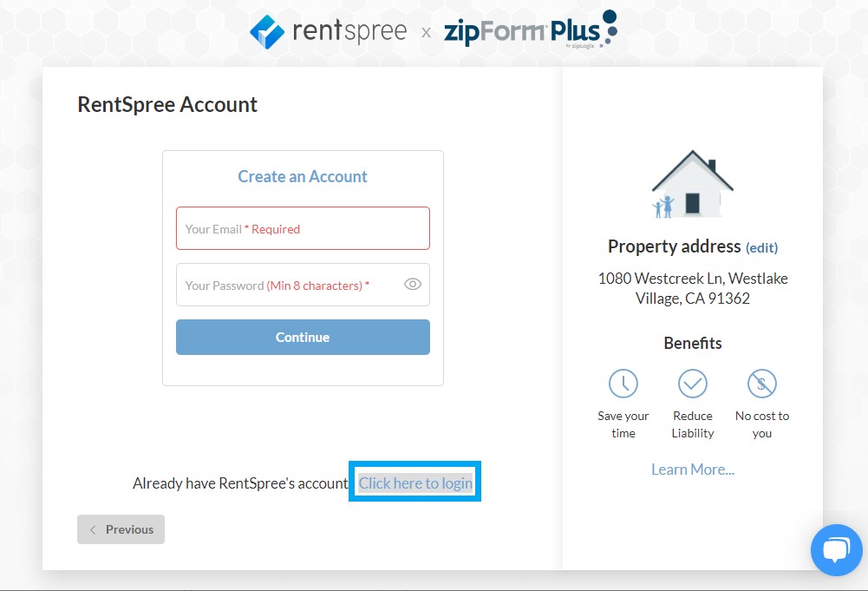Click the Previous button's left chevron
The width and height of the screenshot is (868, 591).
tap(93, 529)
